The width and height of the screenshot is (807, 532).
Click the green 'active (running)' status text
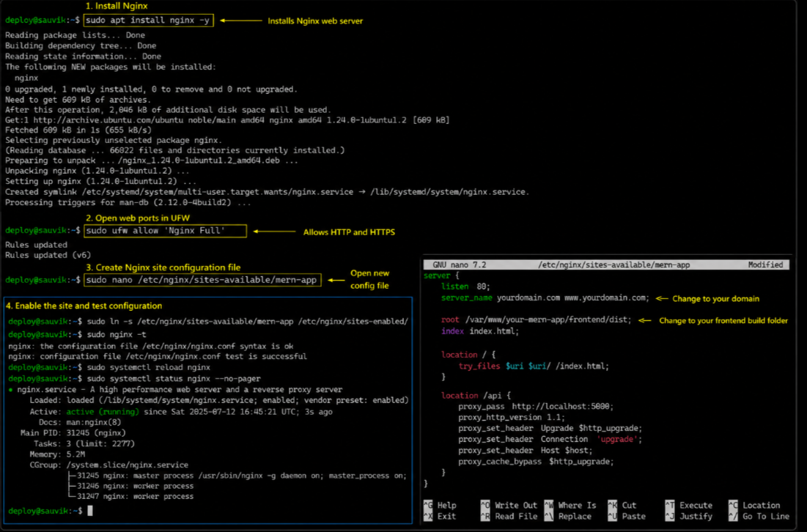pos(103,412)
